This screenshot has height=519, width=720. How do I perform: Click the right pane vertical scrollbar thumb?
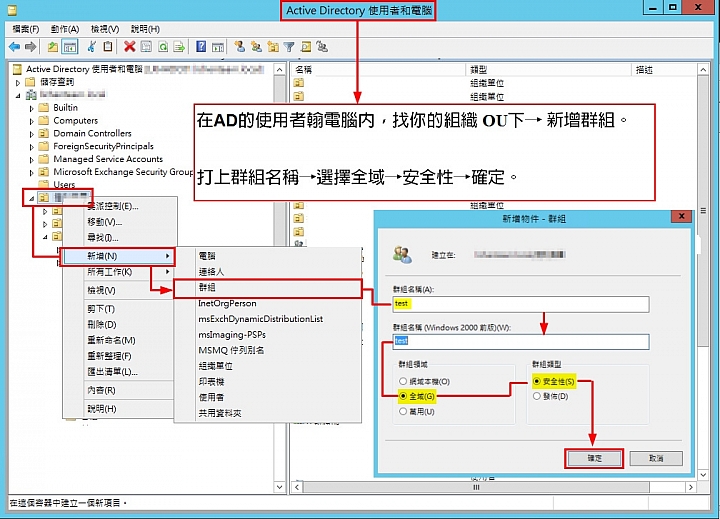pyautogui.click(x=703, y=211)
